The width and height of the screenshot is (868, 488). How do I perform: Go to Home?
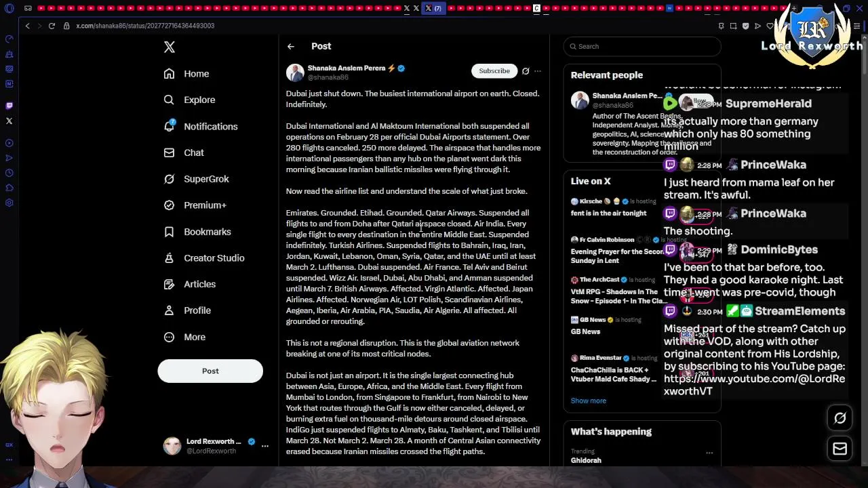tap(186, 74)
